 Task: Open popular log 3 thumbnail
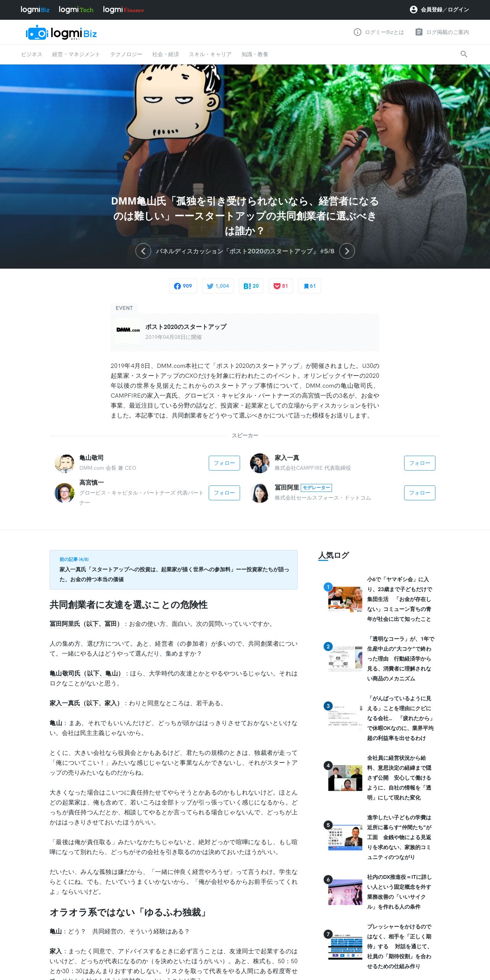point(345,718)
